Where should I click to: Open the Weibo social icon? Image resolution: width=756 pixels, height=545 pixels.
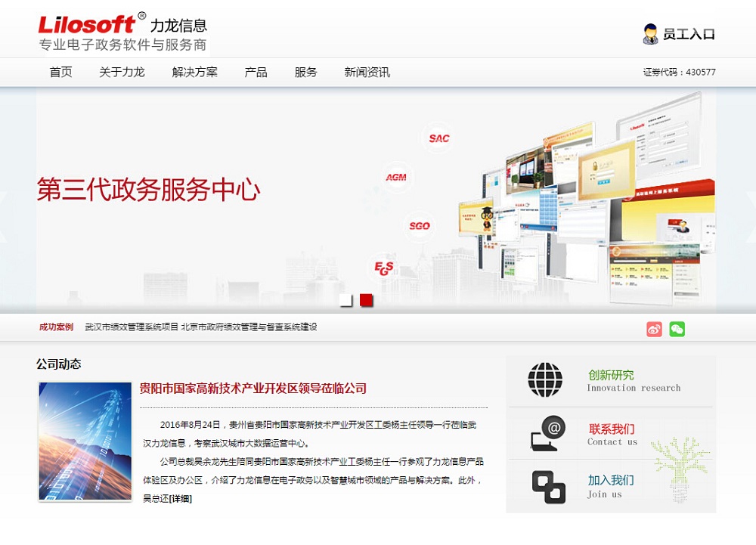click(654, 329)
